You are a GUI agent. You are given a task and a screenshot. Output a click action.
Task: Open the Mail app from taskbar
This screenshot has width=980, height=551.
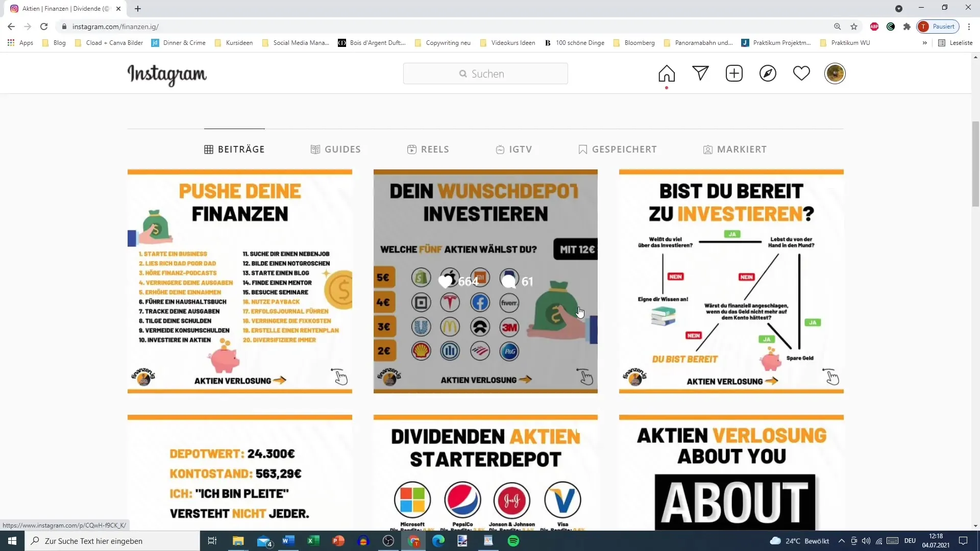(264, 541)
